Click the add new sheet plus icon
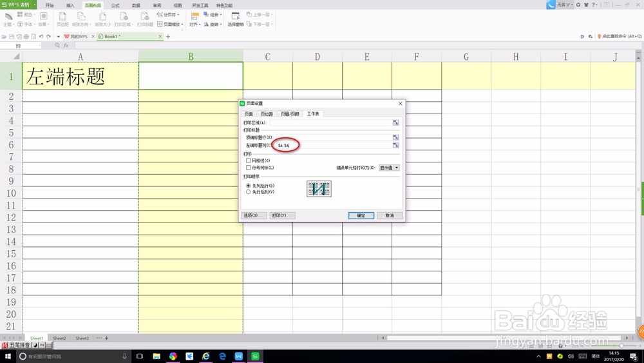 (107, 338)
